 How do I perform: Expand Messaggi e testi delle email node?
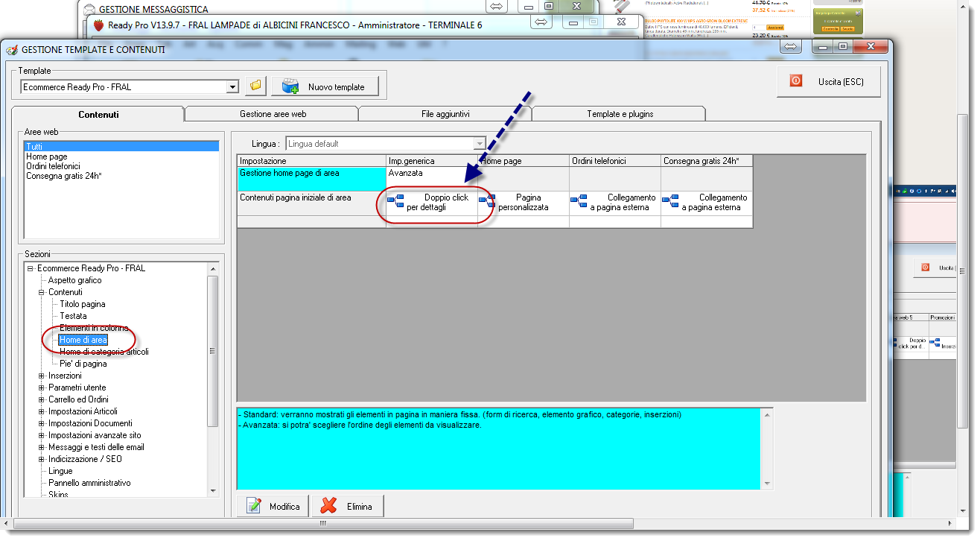tap(42, 447)
